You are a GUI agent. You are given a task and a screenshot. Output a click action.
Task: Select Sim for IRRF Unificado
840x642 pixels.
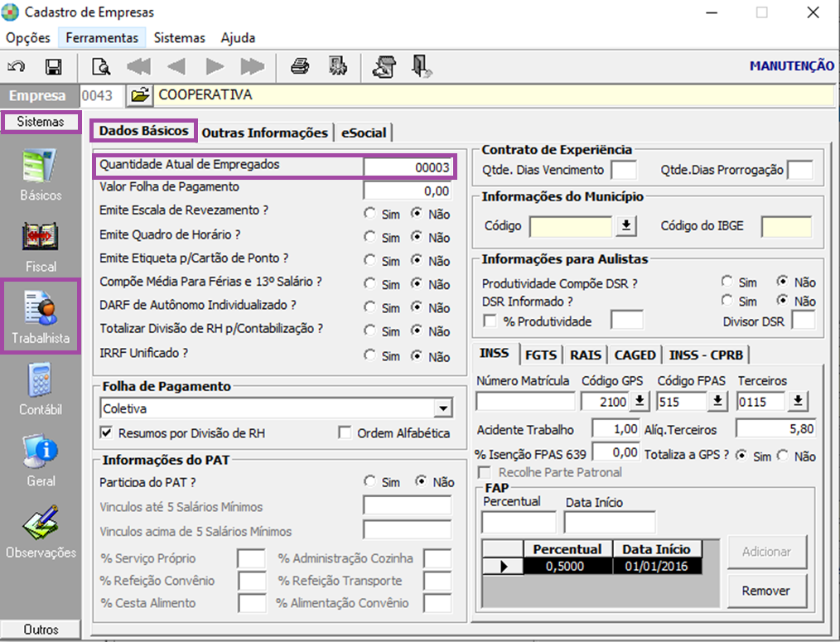point(369,355)
